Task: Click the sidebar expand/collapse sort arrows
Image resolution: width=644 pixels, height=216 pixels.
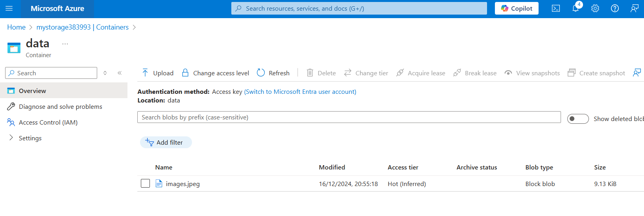Action: coord(105,73)
